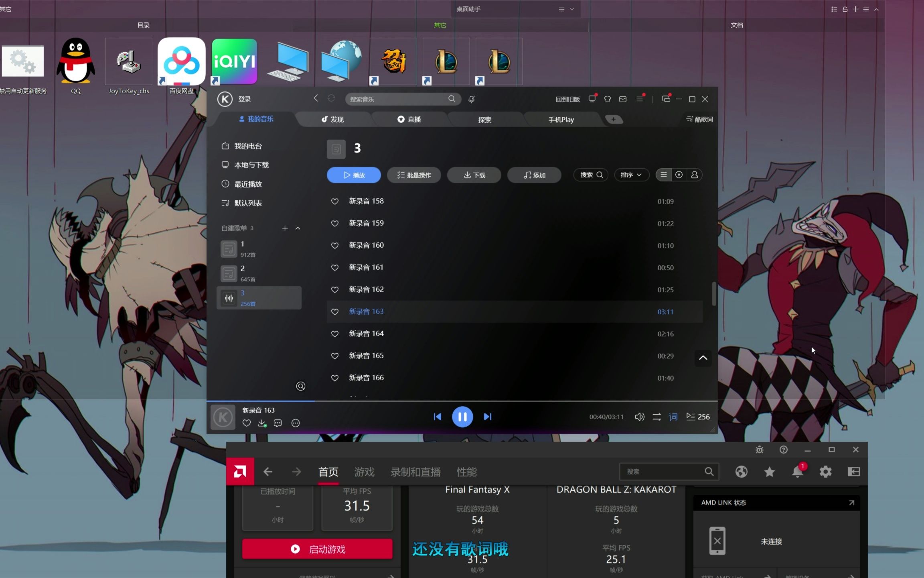Screen dimensions: 924x578
Task: Like the song 新录音 160
Action: click(335, 245)
